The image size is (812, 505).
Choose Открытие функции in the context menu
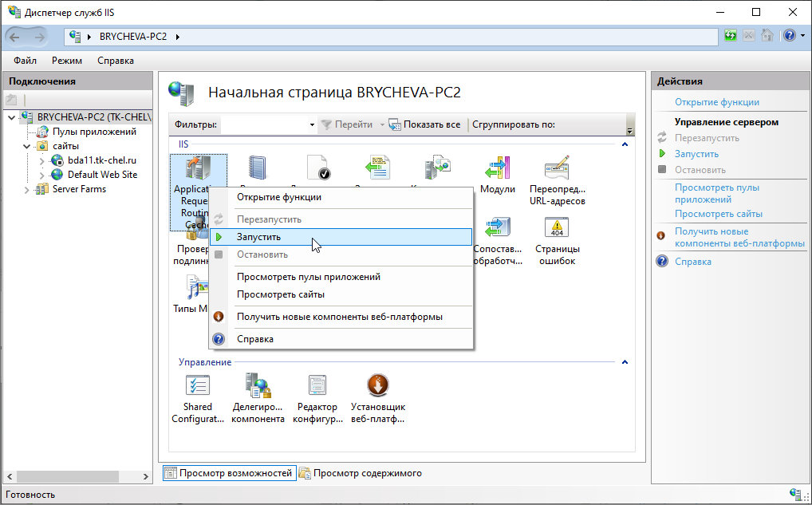[341, 197]
